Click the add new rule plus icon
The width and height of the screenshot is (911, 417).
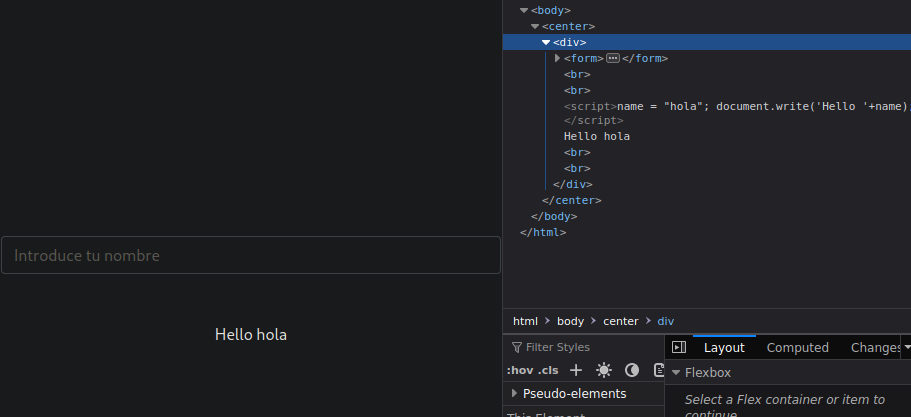(576, 370)
